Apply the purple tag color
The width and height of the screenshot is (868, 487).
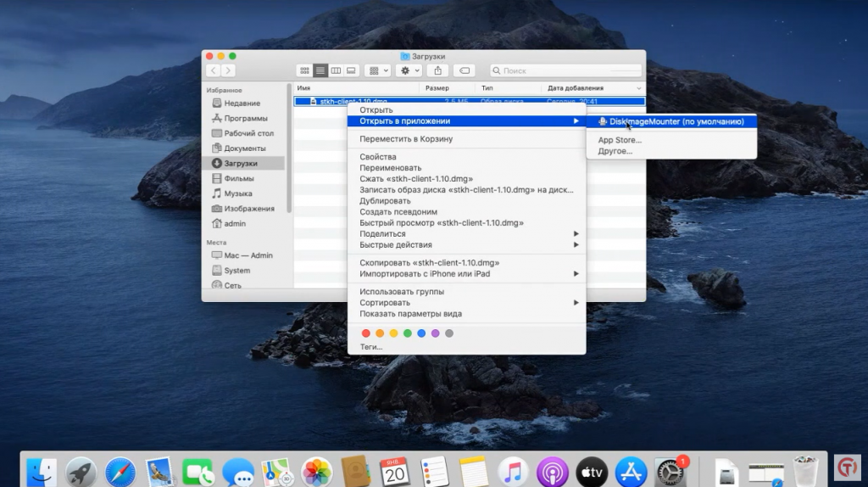coord(435,333)
